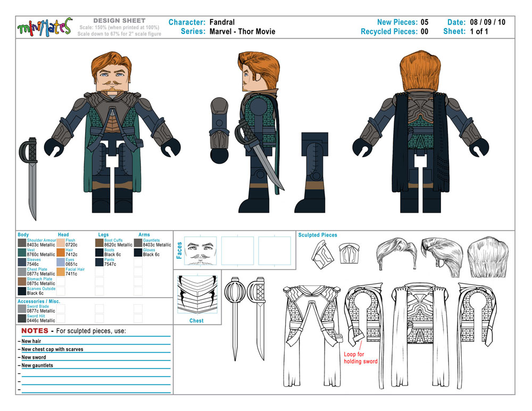Click the 'Sculpted Pieces' heading

coord(318,234)
